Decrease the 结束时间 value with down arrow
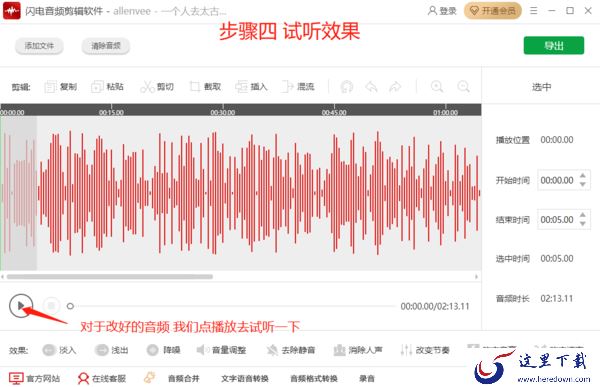600x387 pixels. pyautogui.click(x=582, y=224)
